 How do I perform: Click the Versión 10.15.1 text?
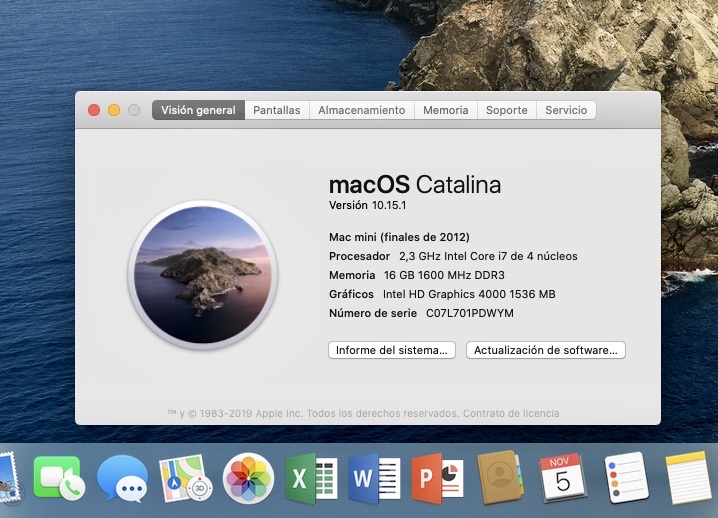[x=367, y=205]
